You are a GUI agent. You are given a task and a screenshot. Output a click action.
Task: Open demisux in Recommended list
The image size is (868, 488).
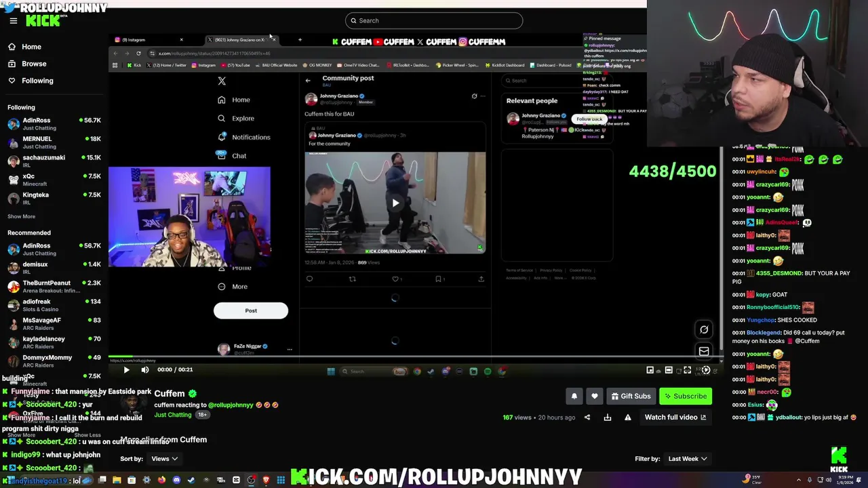click(x=54, y=268)
